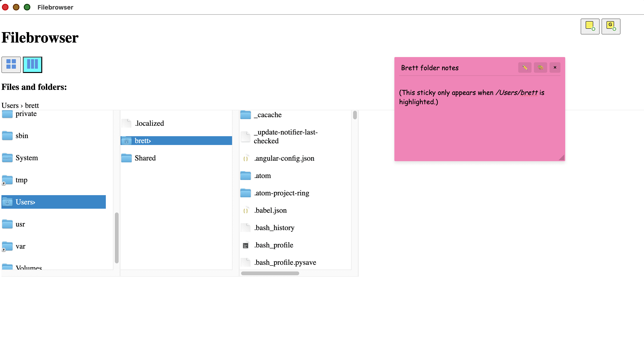Click the home icon on brett folder

click(x=126, y=141)
